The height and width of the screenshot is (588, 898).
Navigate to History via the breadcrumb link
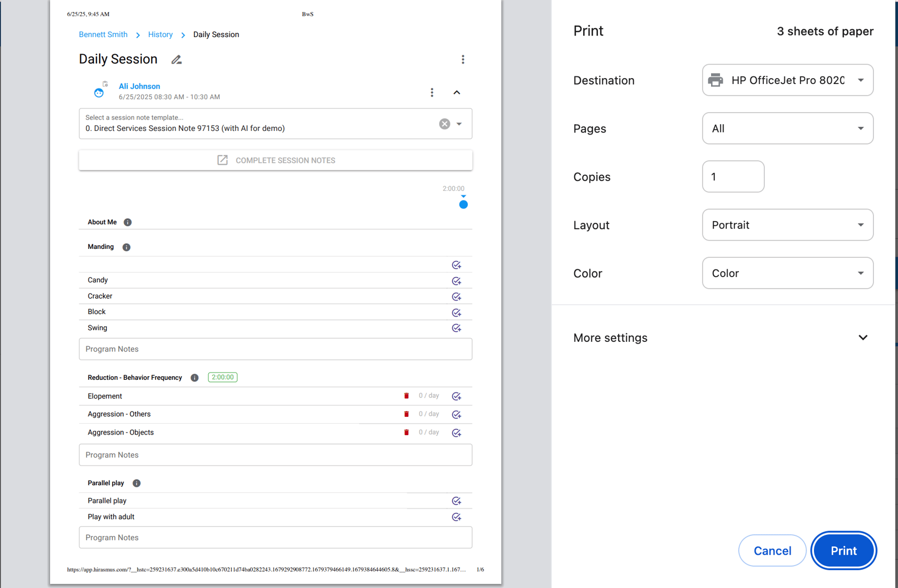[160, 34]
